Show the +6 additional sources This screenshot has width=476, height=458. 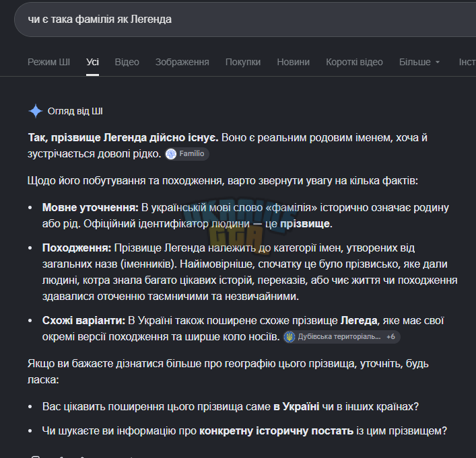pos(390,337)
